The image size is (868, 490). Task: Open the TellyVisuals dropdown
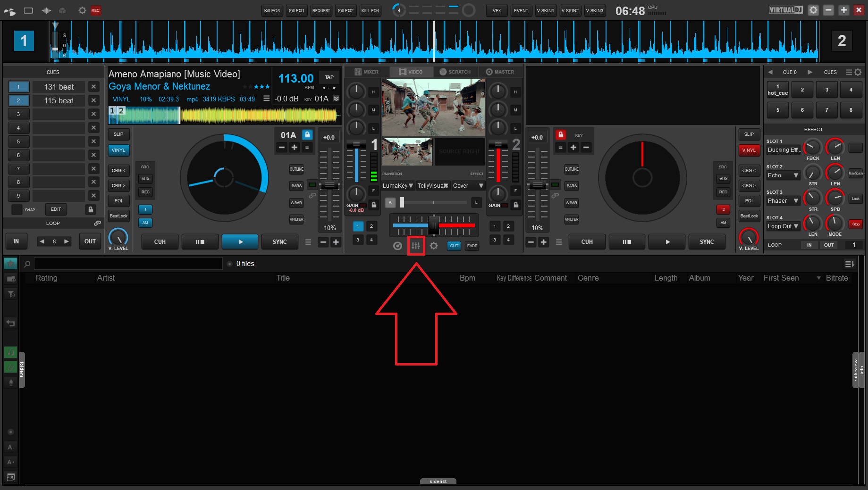click(433, 186)
